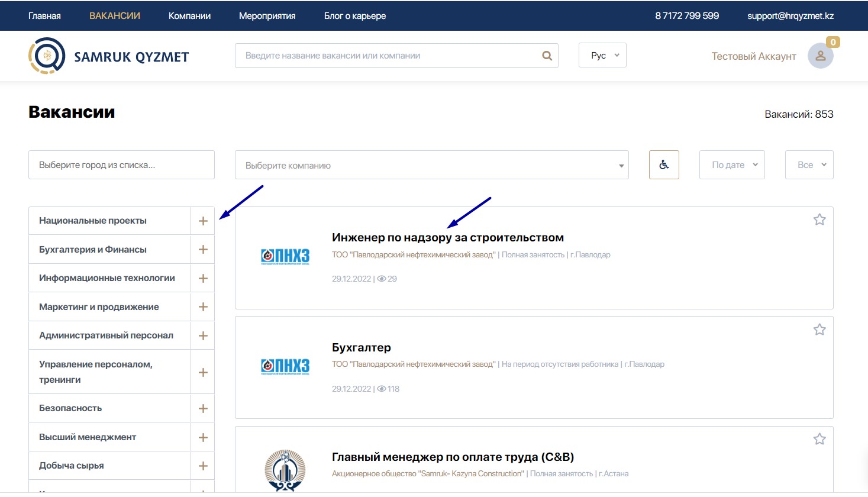868x497 pixels.
Task: Favorite the Главный менеджер vacancy star
Action: click(819, 439)
